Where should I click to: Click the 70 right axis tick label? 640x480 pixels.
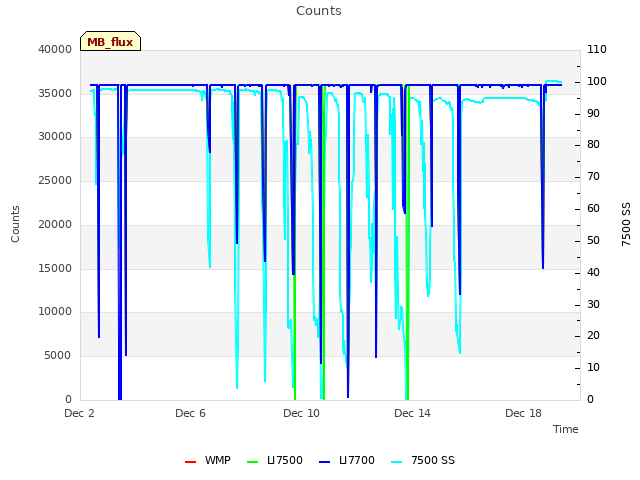(593, 177)
